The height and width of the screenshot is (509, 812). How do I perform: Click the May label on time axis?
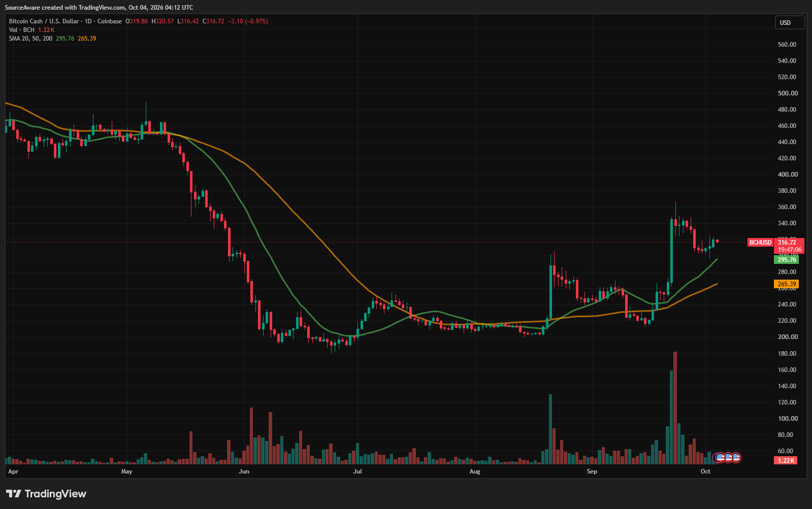pos(126,471)
